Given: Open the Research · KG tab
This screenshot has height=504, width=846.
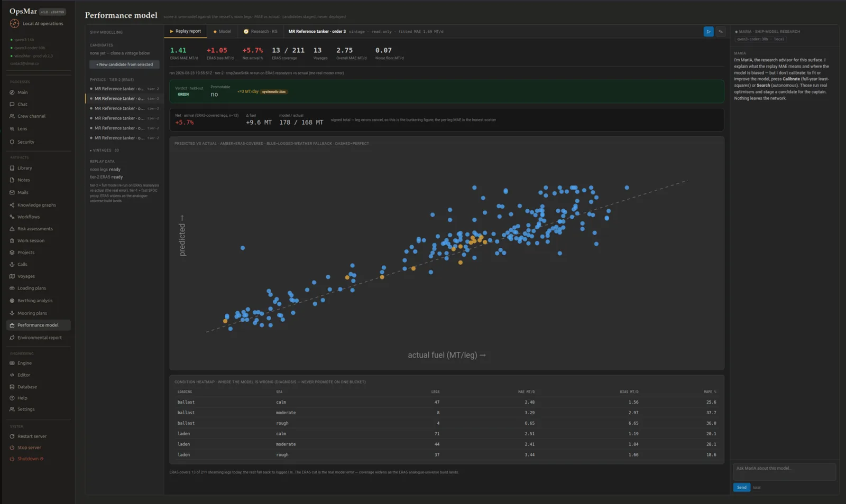Looking at the screenshot, I should tap(260, 32).
